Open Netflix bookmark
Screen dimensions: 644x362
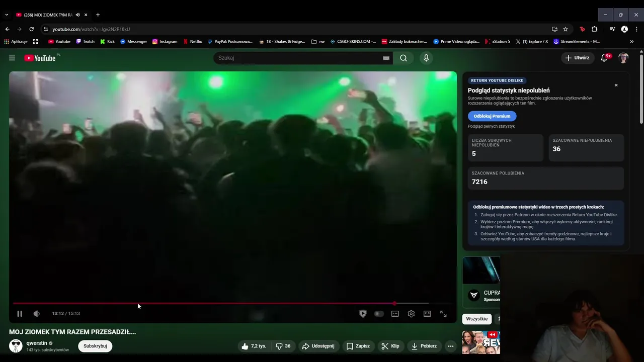pyautogui.click(x=193, y=42)
